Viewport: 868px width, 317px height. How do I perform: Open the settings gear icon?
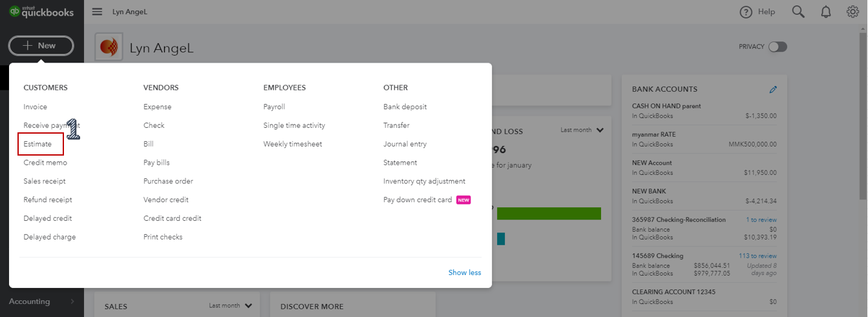[x=852, y=12]
